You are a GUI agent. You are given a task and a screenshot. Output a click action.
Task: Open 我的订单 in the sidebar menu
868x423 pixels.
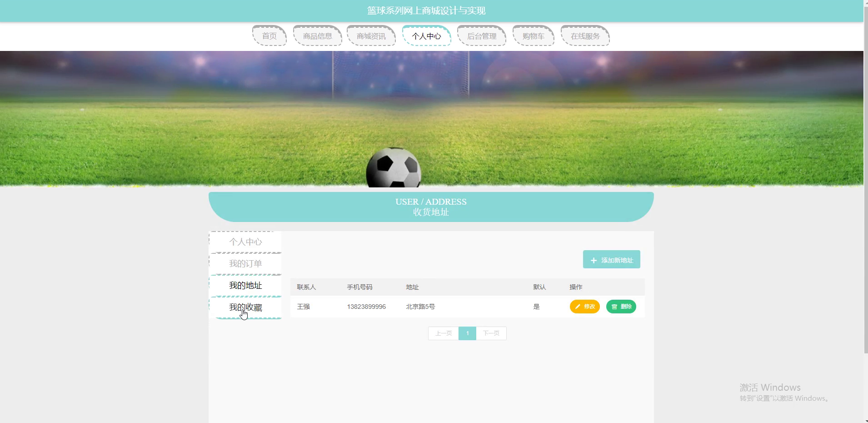click(x=245, y=264)
